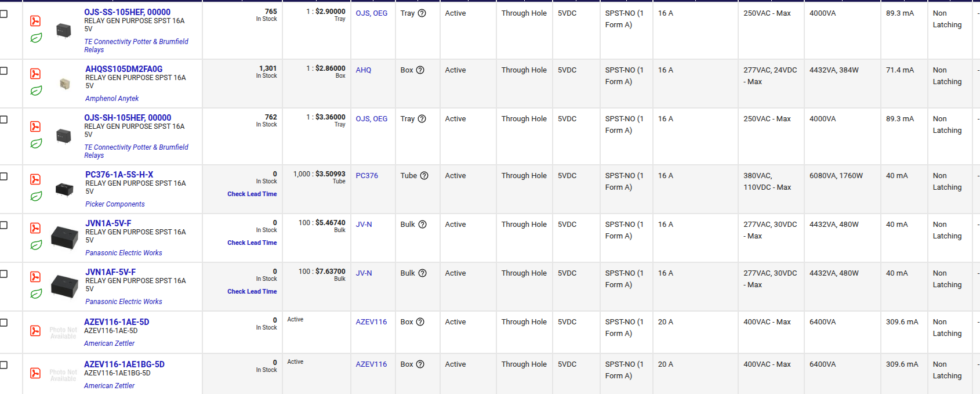Check Lead Time for JVN1AF-5V-F

click(252, 291)
